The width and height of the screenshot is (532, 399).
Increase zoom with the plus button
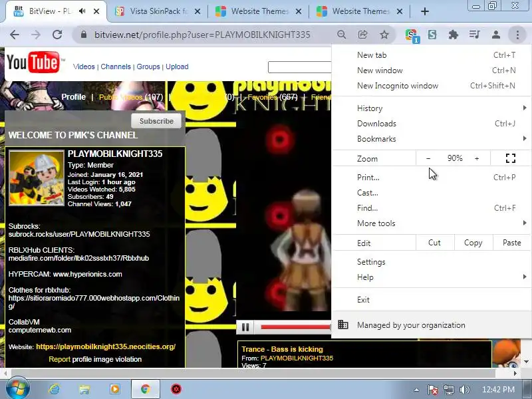pyautogui.click(x=477, y=158)
